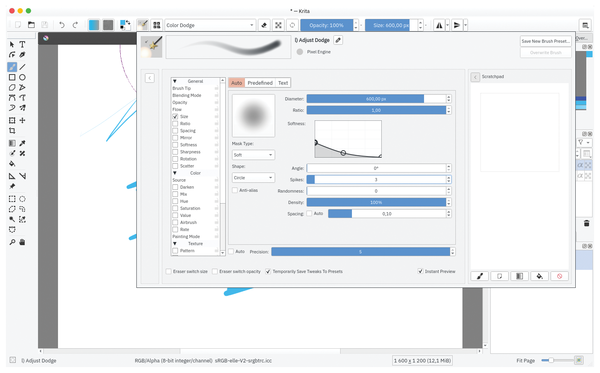Image resolution: width=600 pixels, height=373 pixels.
Task: Enable the Anti-alias checkbox
Action: click(235, 190)
